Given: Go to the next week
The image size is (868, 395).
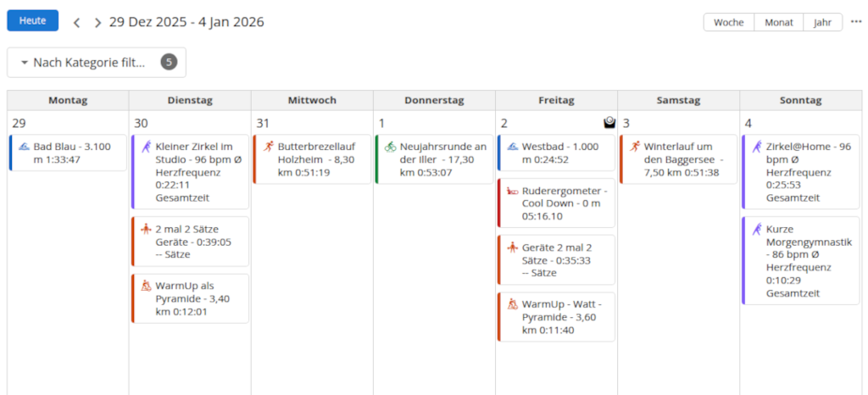Looking at the screenshot, I should pyautogui.click(x=97, y=22).
